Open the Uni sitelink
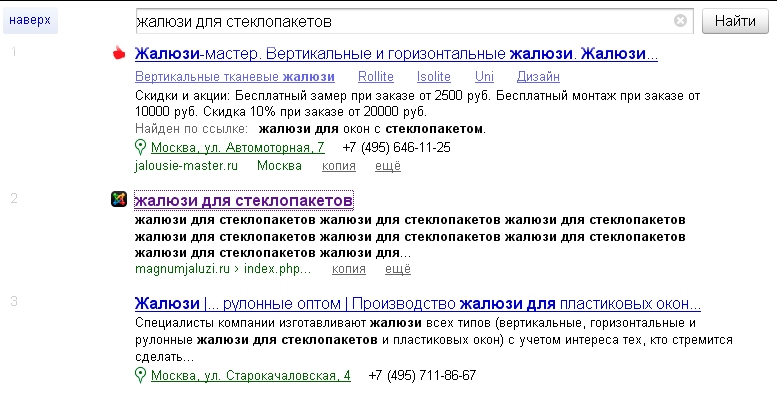Viewport: 777px width, 397px height. click(484, 77)
